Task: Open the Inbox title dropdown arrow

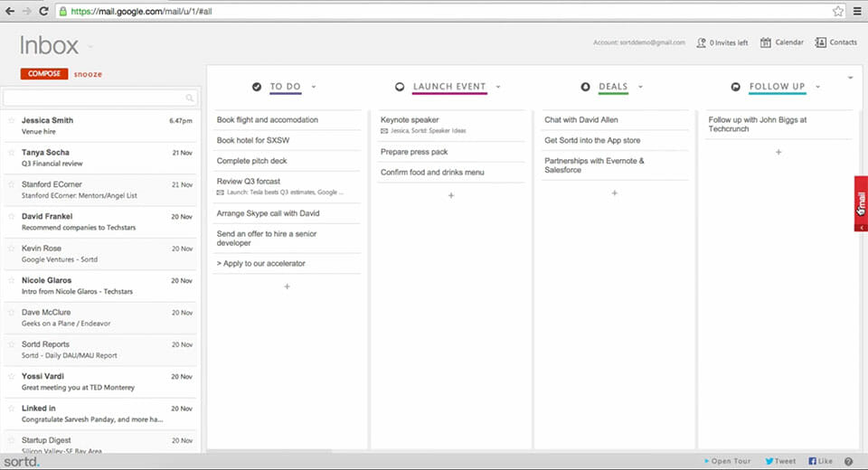Action: [x=90, y=47]
